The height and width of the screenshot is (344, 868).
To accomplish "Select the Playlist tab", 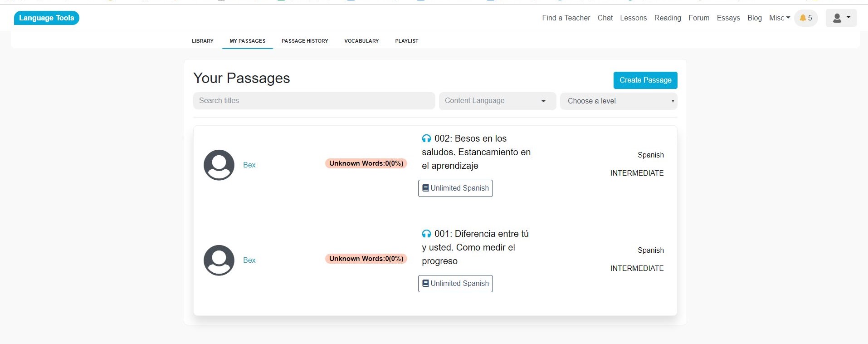I will [x=406, y=41].
